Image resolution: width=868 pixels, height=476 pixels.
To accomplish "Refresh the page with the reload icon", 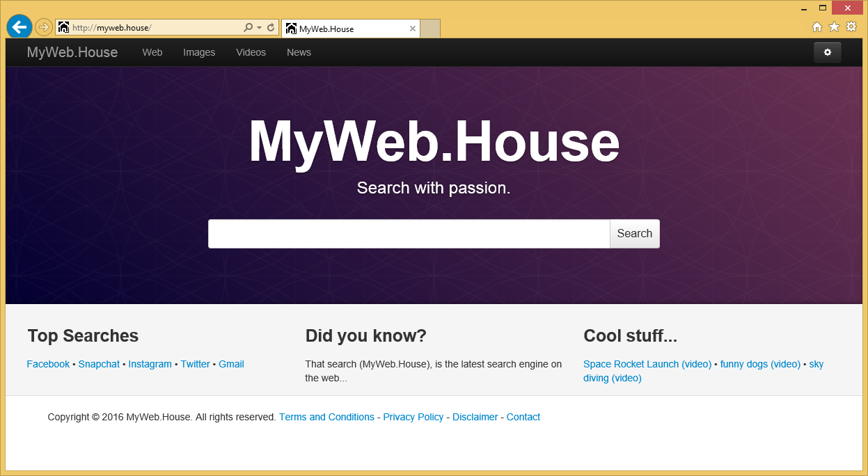I will click(270, 28).
